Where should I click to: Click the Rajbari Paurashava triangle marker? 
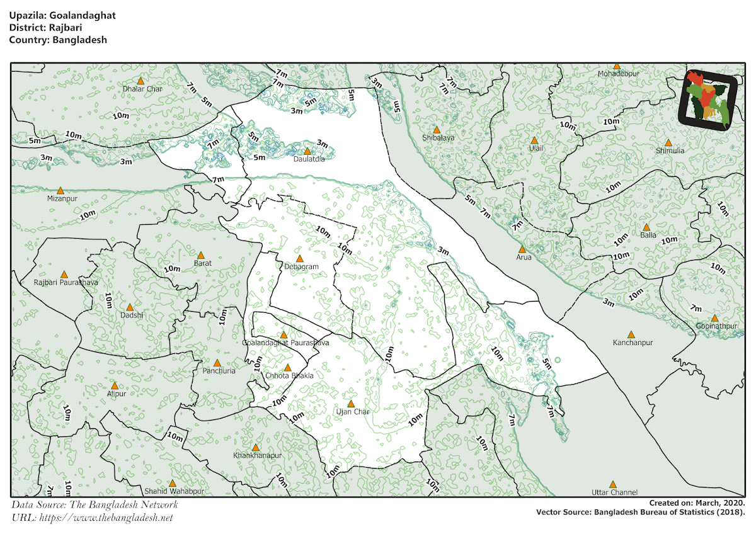(64, 275)
